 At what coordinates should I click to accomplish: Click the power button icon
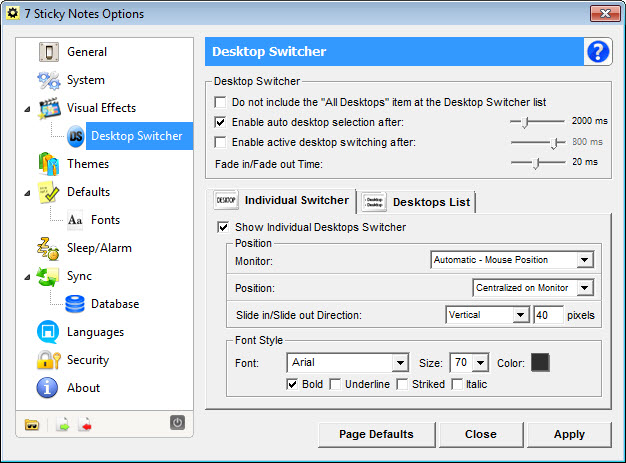[177, 422]
